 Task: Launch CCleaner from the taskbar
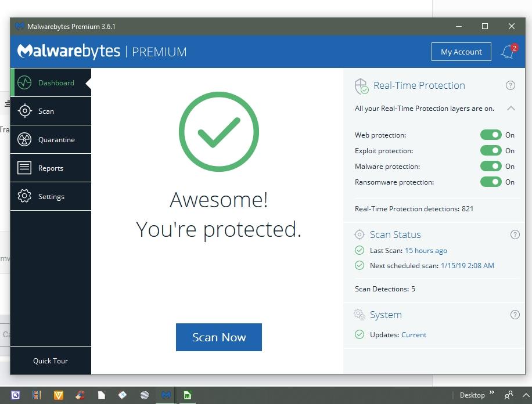point(80,395)
